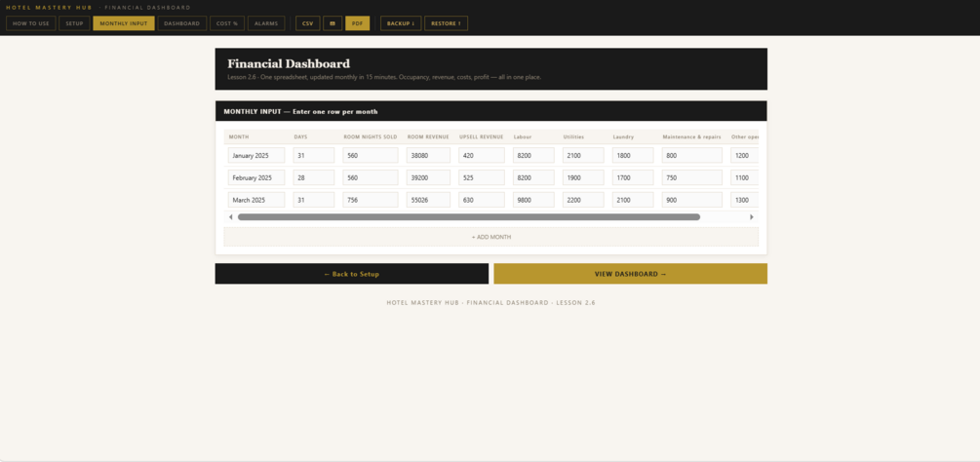The width and height of the screenshot is (980, 462).
Task: Click the Month column header
Action: coord(239,136)
